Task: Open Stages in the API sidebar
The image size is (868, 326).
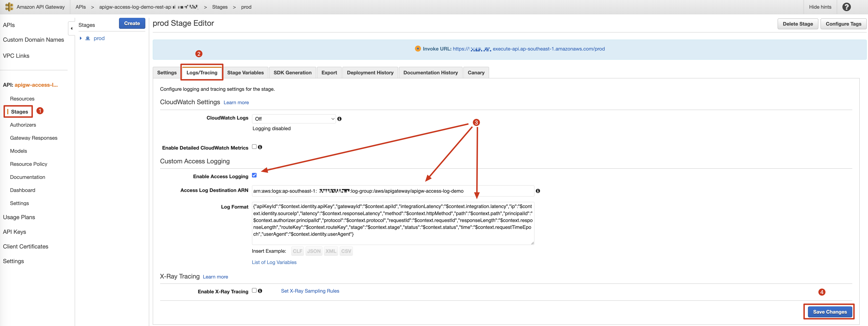Action: (x=19, y=112)
